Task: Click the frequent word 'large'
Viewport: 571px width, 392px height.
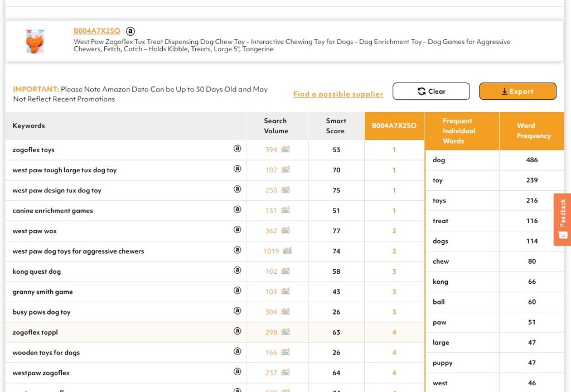Action: 441,342
